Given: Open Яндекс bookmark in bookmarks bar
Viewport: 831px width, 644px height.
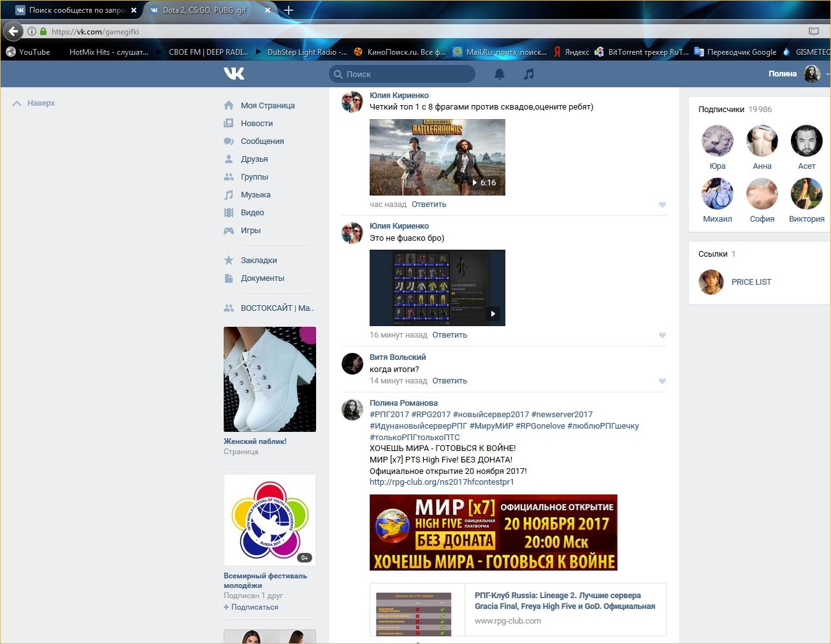Looking at the screenshot, I should pos(572,52).
